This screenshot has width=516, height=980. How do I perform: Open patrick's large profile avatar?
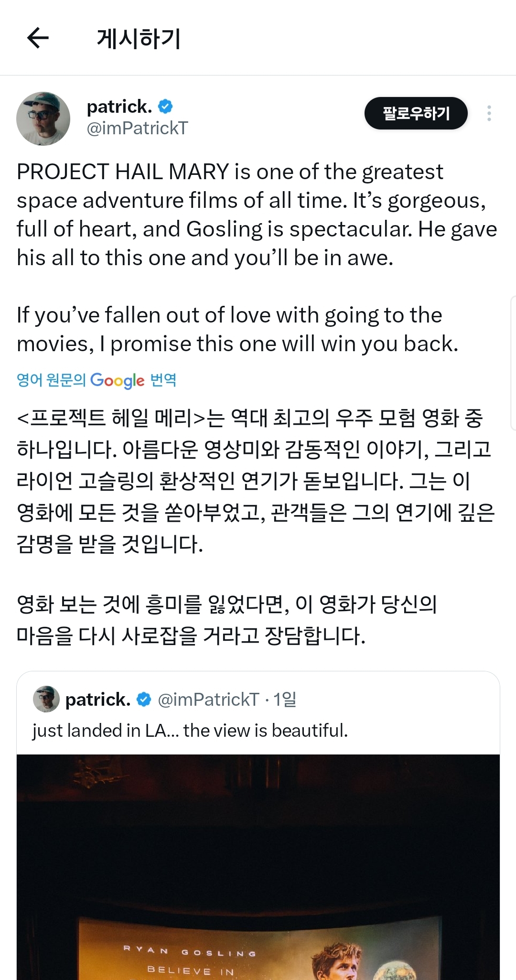point(43,118)
